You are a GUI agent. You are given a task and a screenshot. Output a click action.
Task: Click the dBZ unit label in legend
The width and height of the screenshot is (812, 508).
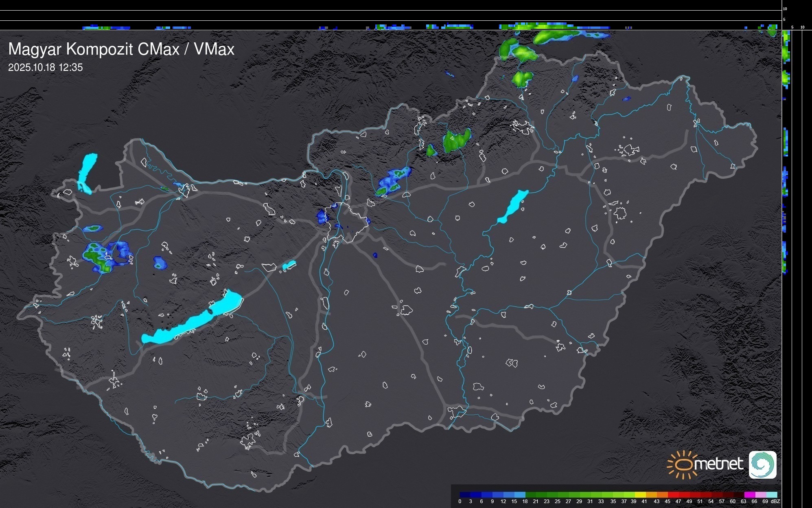775,501
